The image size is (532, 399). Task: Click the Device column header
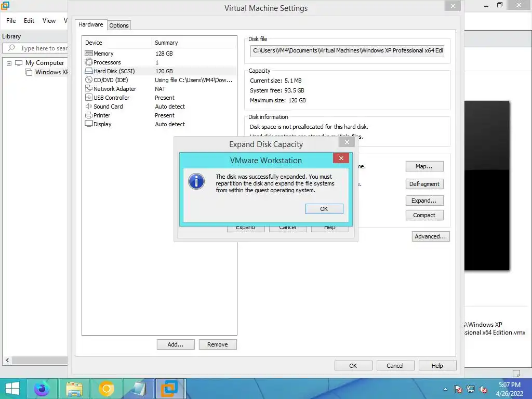point(117,43)
